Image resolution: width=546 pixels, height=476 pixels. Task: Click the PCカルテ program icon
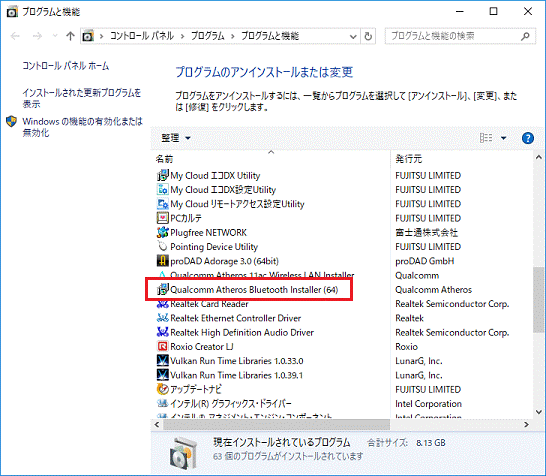click(163, 218)
